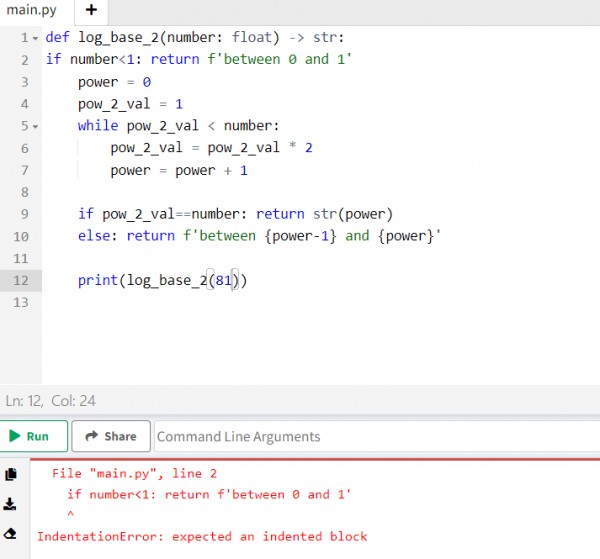
Task: Click 'pow_2_val = pow_2_val * 2' line
Action: click(x=212, y=148)
